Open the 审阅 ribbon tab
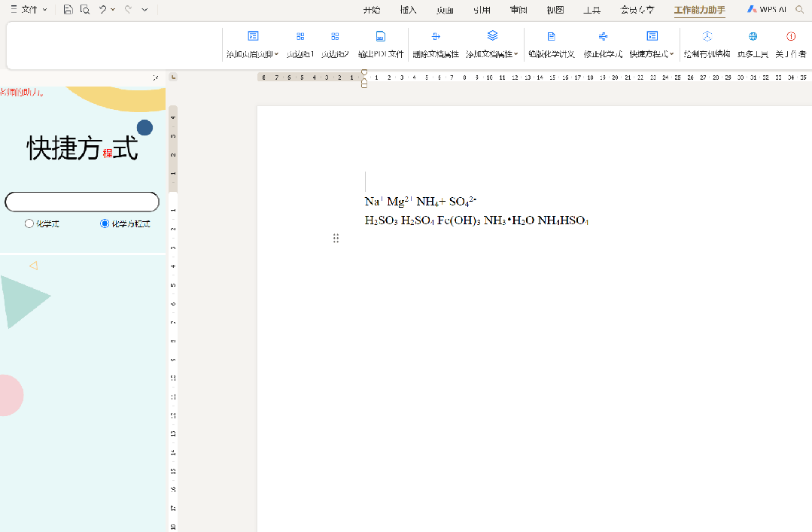 pyautogui.click(x=519, y=10)
